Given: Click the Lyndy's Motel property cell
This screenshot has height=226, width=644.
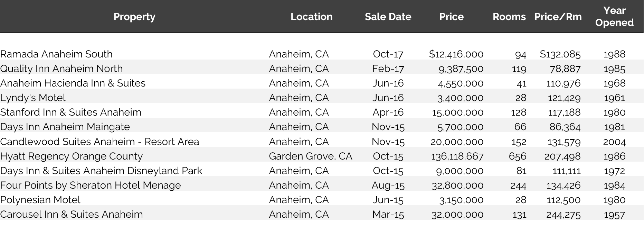Looking at the screenshot, I should coord(33,98).
